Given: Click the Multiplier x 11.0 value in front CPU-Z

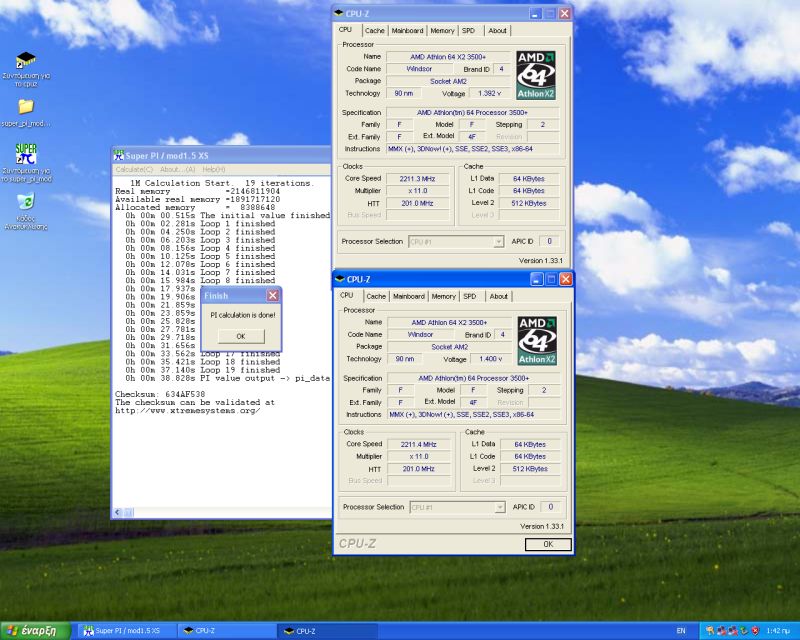Looking at the screenshot, I should (419, 457).
